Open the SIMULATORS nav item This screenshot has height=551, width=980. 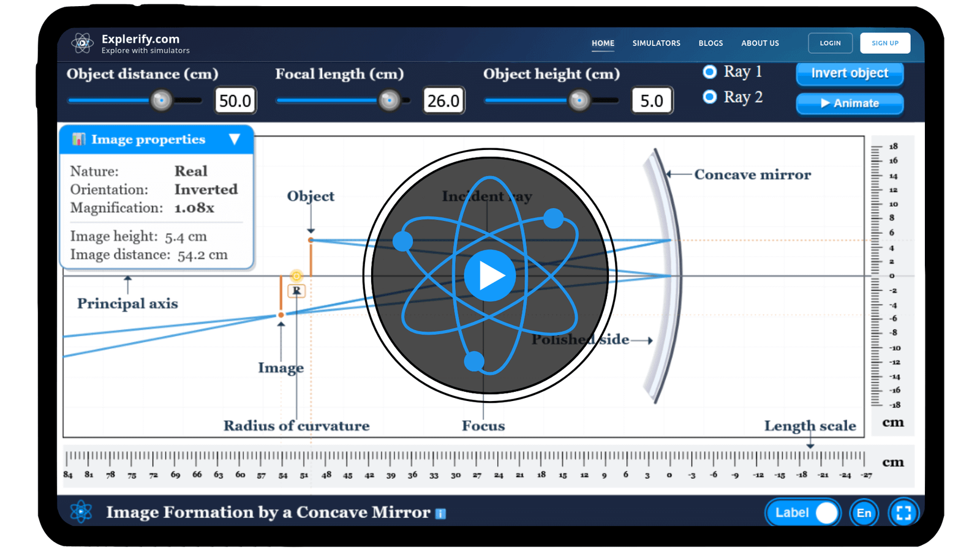tap(656, 43)
